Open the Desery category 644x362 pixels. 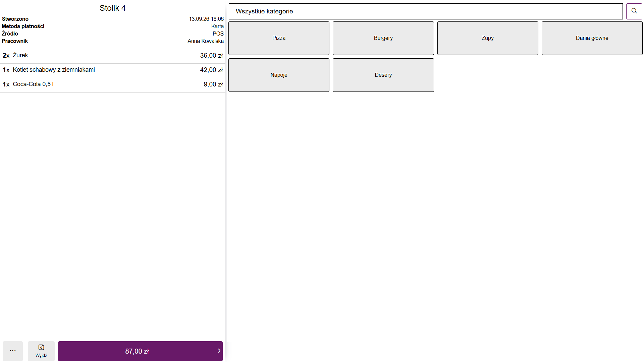[x=383, y=75]
